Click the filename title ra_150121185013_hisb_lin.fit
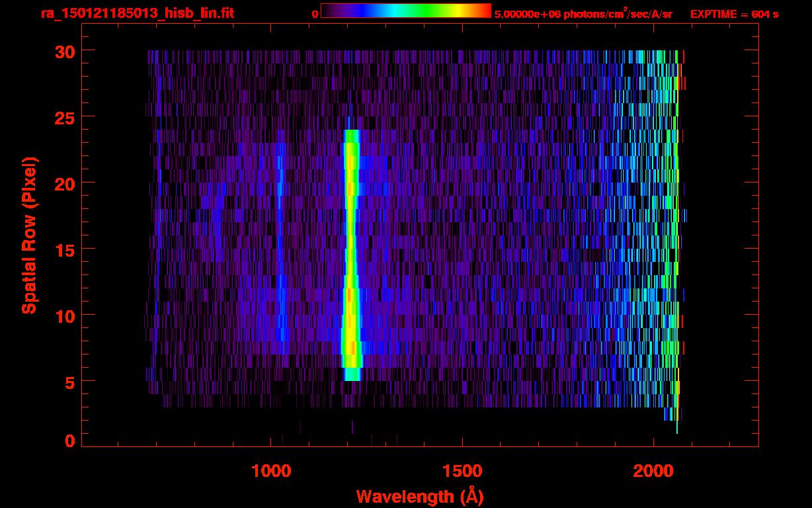The image size is (812, 508). (137, 13)
